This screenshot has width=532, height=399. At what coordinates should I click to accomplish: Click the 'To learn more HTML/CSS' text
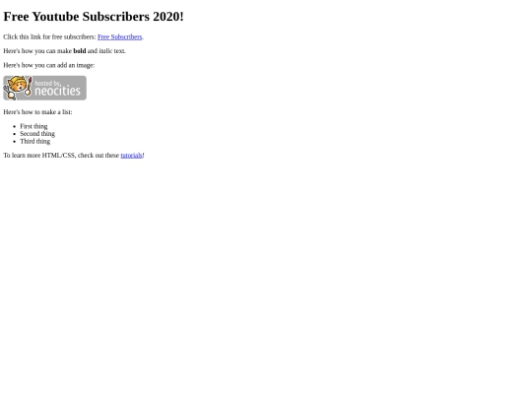tap(39, 156)
